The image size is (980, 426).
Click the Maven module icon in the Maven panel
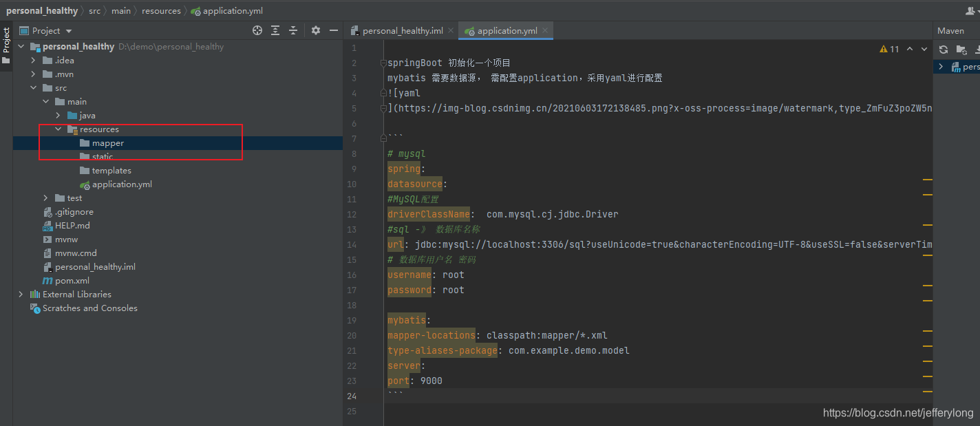956,67
